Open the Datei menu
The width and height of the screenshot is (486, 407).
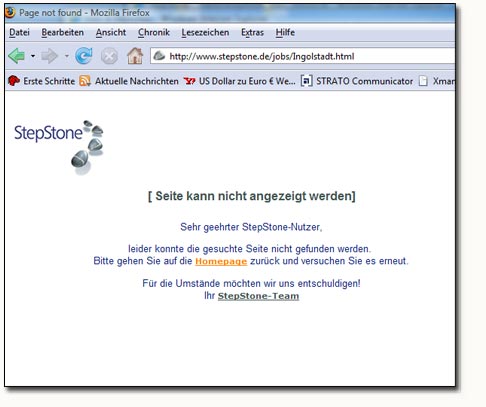tap(19, 33)
